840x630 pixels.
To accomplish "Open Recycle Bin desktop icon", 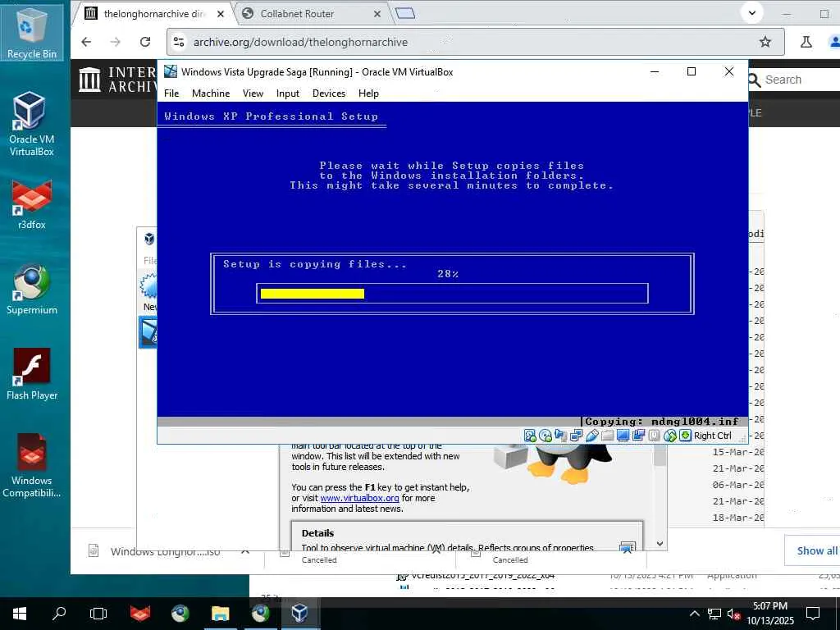I will pyautogui.click(x=32, y=31).
